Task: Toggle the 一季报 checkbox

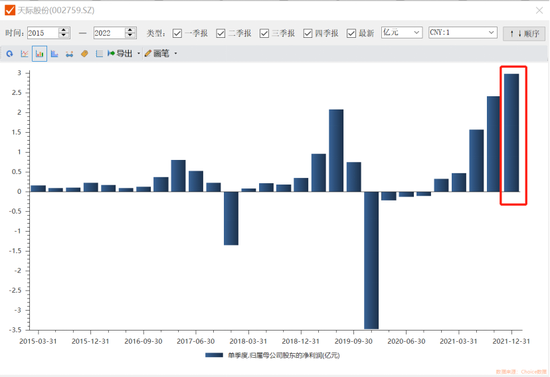Action: tap(177, 33)
